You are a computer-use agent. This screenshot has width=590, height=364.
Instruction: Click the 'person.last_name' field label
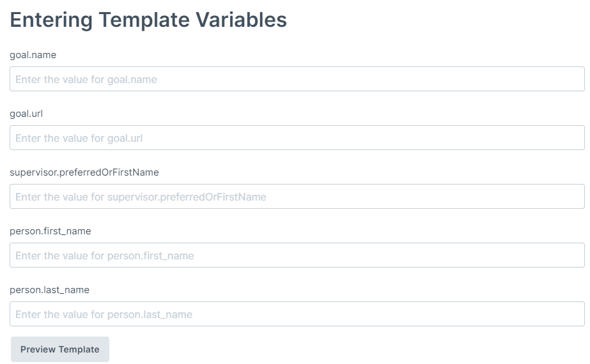[49, 290]
